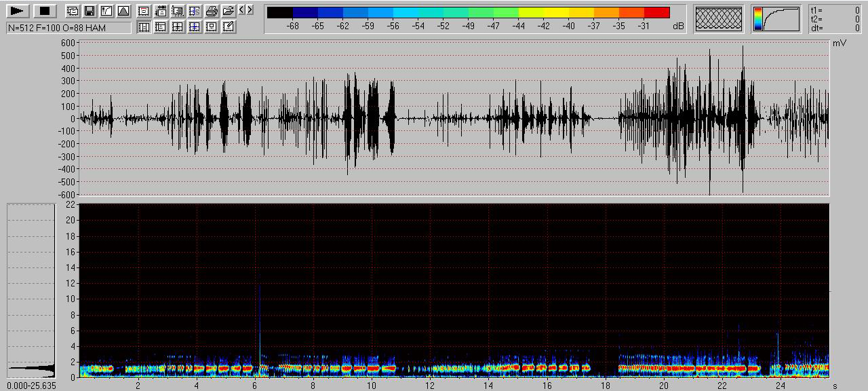Click the pencil edit icon

[229, 26]
